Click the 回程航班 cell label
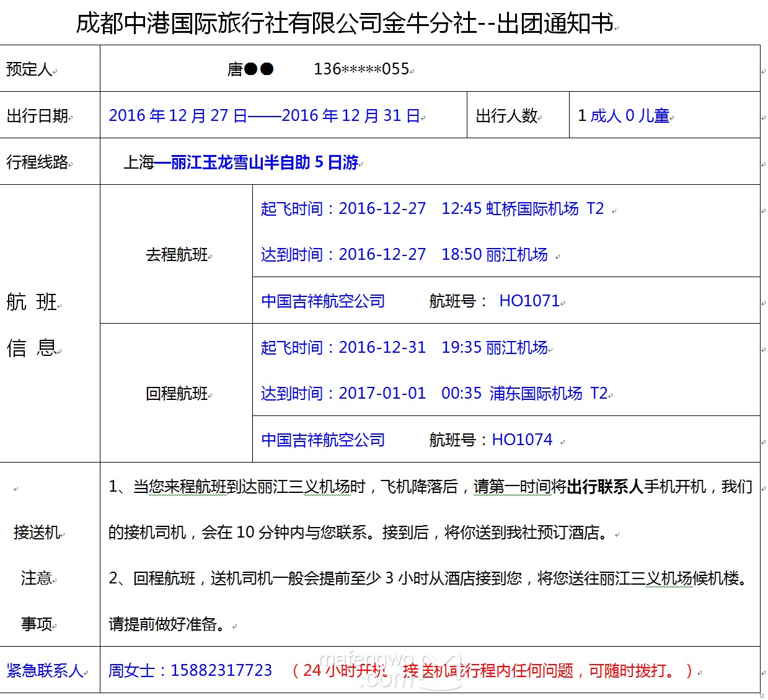768x700 pixels. [177, 394]
